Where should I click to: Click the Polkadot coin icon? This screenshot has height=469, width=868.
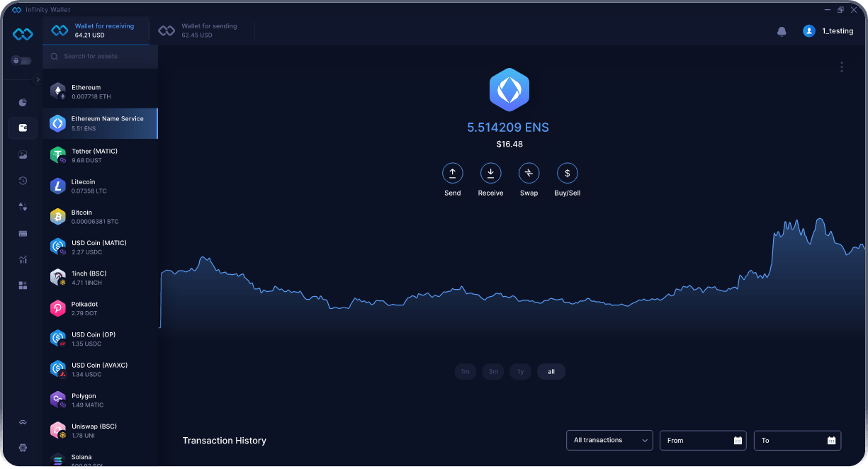pyautogui.click(x=58, y=308)
